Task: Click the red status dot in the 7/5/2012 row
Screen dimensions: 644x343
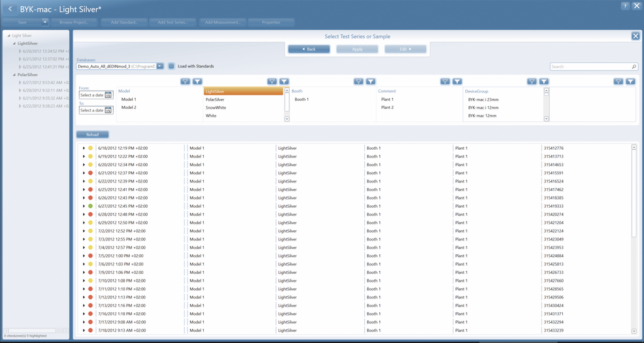Action: coord(91,256)
